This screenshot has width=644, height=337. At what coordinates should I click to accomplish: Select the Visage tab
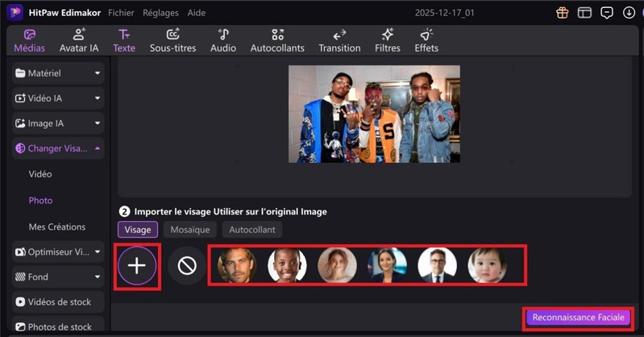[138, 230]
